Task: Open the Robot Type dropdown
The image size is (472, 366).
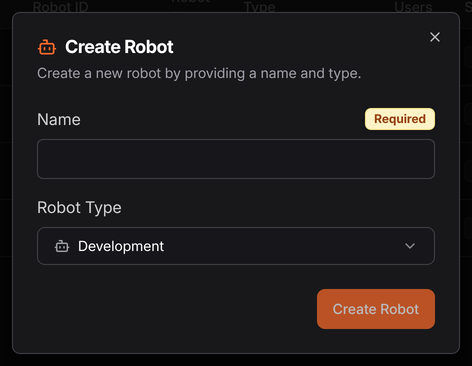Action: (236, 246)
